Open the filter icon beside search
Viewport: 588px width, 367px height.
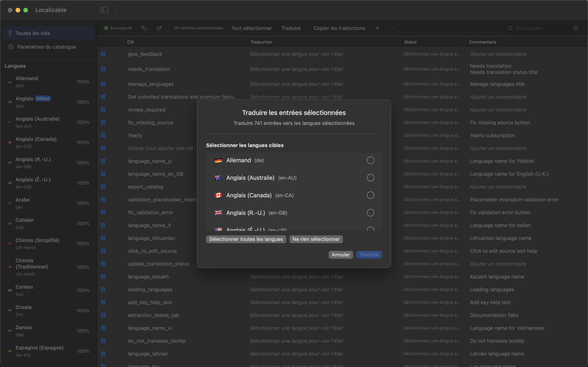tap(576, 28)
